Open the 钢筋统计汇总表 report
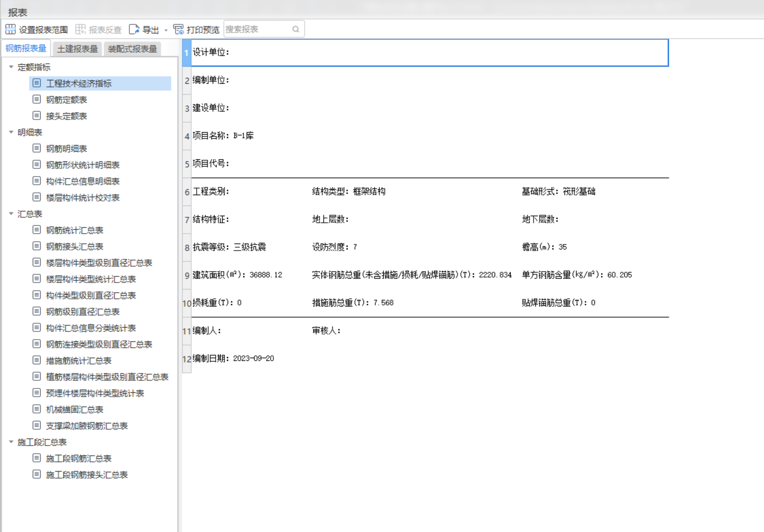Screen dimensions: 764x532 coord(74,230)
